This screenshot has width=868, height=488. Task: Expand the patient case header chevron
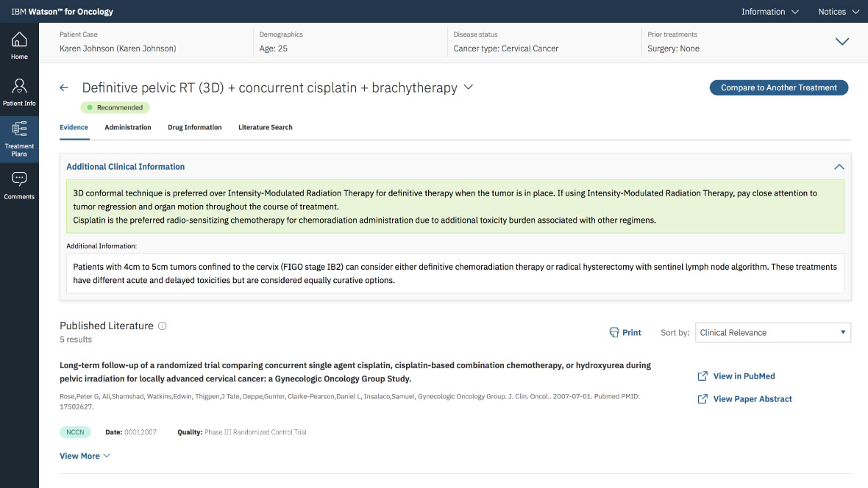[x=842, y=42]
